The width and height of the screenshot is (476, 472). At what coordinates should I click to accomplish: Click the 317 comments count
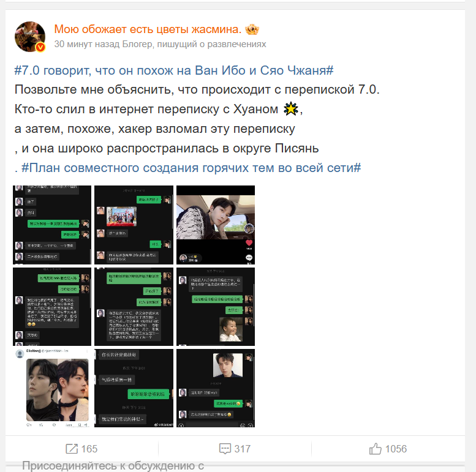pyautogui.click(x=242, y=449)
